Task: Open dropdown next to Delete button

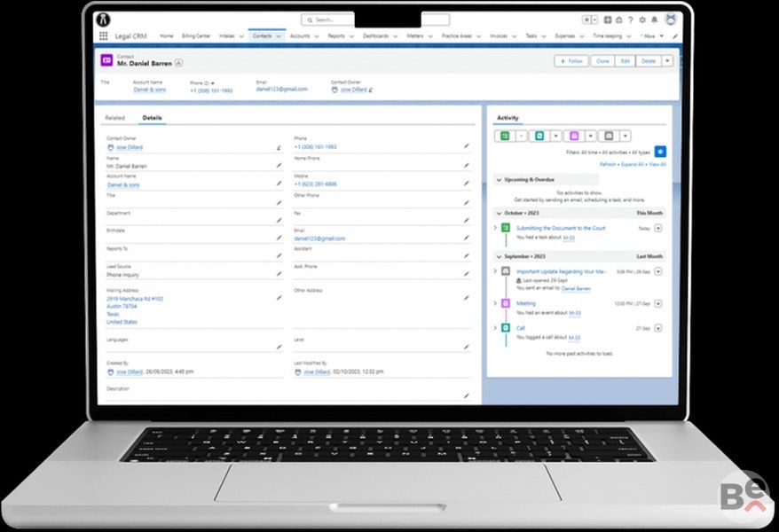Action: point(667,61)
